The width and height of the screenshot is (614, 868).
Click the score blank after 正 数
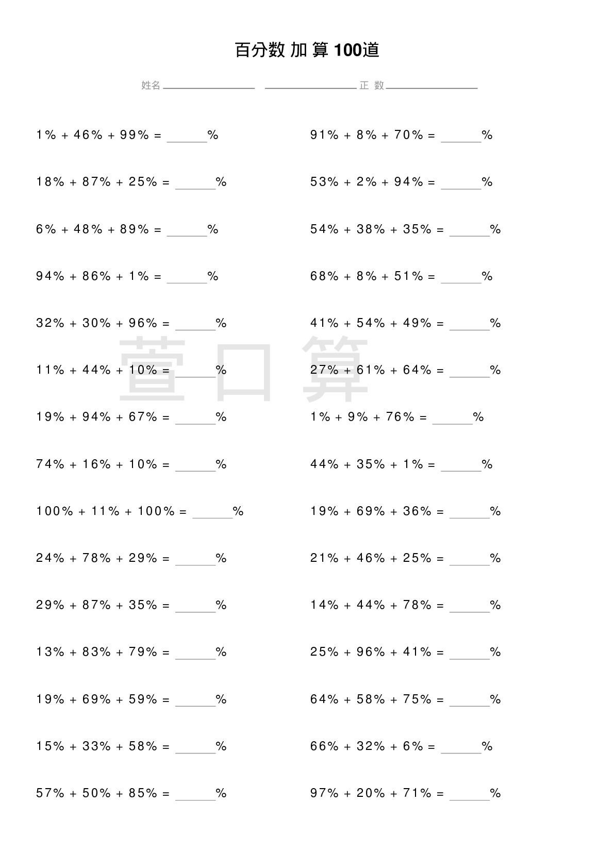click(x=432, y=85)
